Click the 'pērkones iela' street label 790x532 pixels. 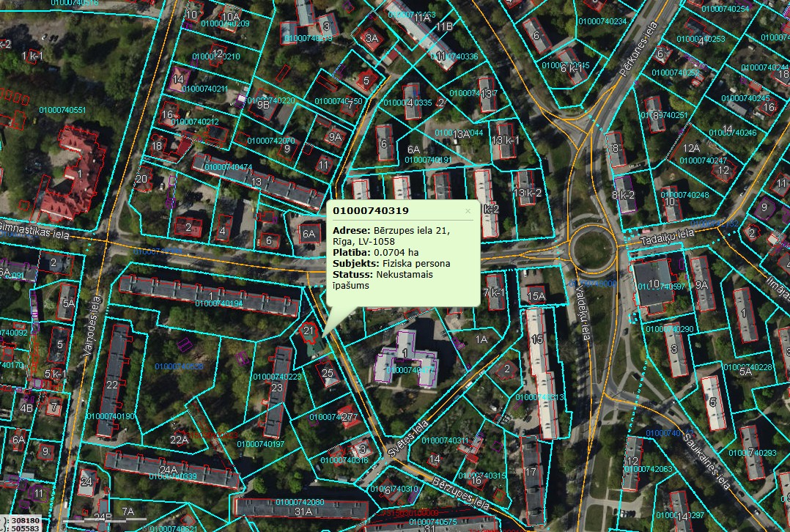coord(638,49)
